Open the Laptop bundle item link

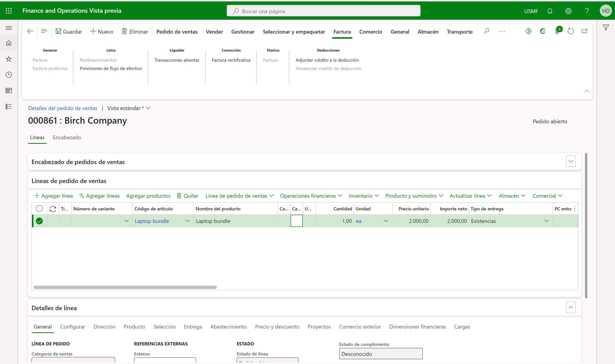click(x=152, y=221)
